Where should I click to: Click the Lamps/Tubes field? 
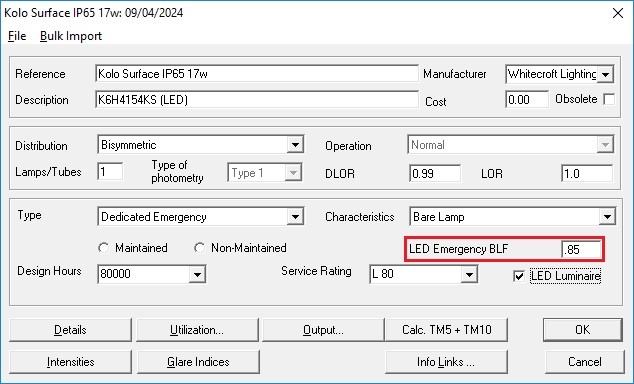coord(110,172)
